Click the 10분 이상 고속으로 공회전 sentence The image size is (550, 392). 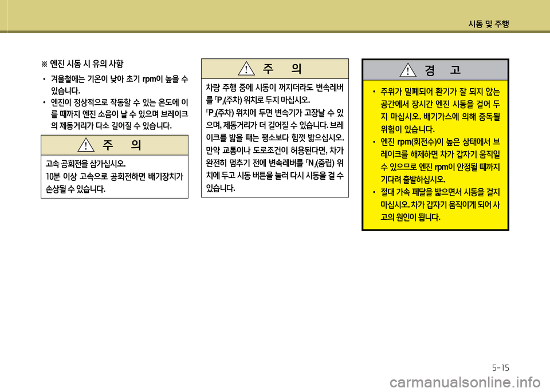[115, 183]
